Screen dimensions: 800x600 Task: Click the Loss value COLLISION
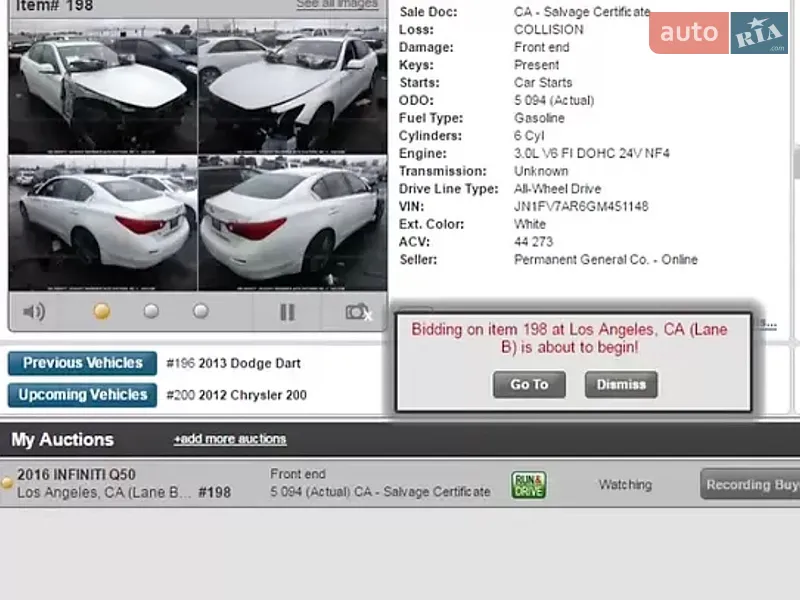click(549, 30)
